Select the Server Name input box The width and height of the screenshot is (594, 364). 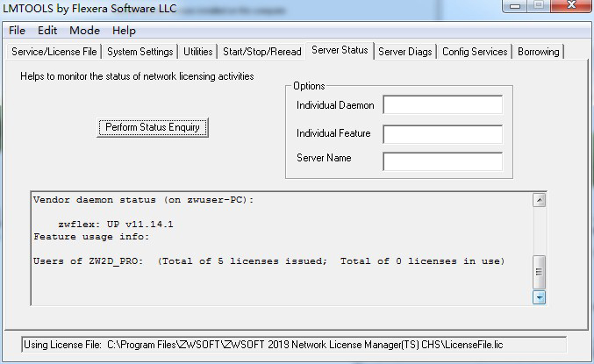coord(442,161)
